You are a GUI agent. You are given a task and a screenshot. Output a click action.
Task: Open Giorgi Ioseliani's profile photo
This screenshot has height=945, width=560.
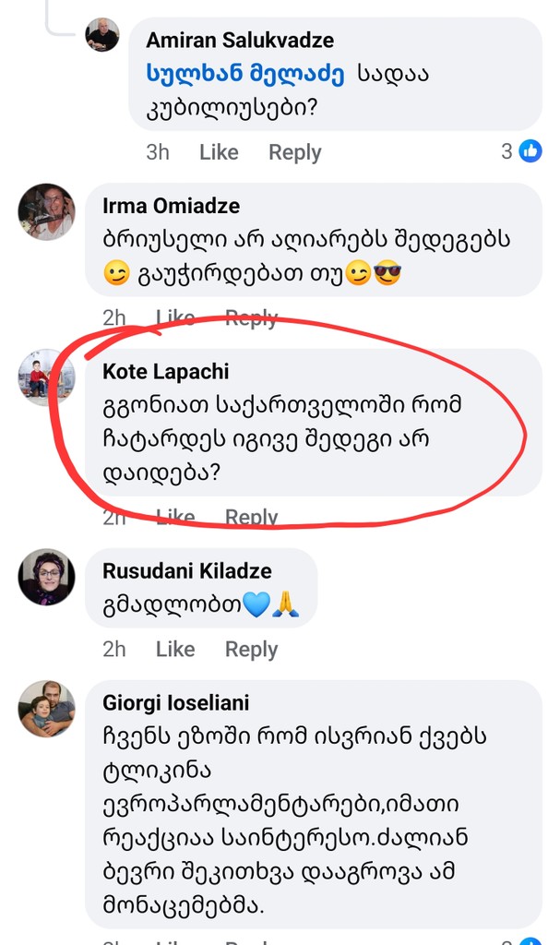point(46,708)
